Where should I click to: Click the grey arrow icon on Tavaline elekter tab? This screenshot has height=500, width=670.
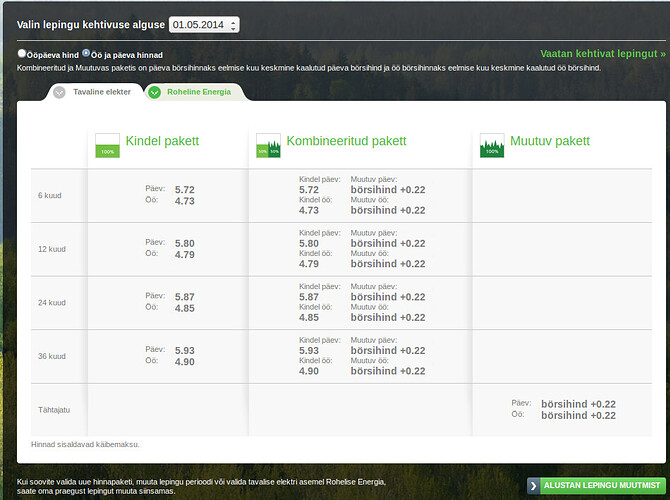coord(59,92)
